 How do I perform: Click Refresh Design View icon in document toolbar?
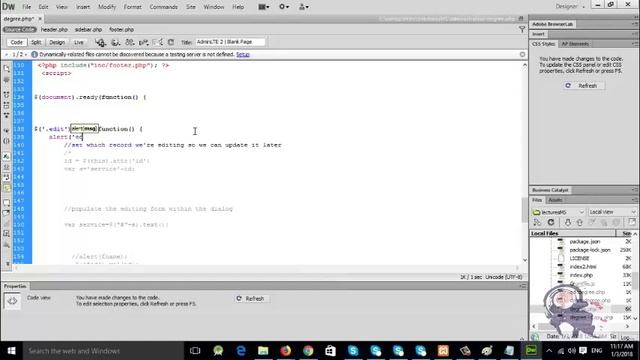click(x=171, y=42)
